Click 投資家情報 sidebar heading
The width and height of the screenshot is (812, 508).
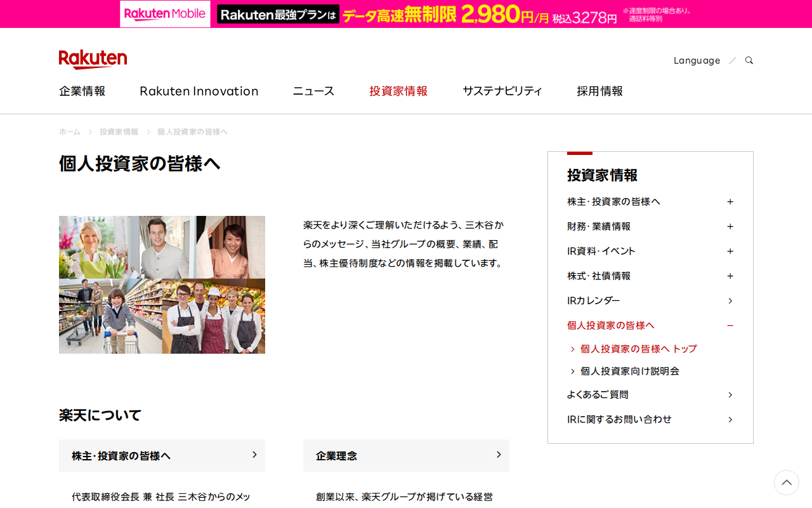pos(602,175)
